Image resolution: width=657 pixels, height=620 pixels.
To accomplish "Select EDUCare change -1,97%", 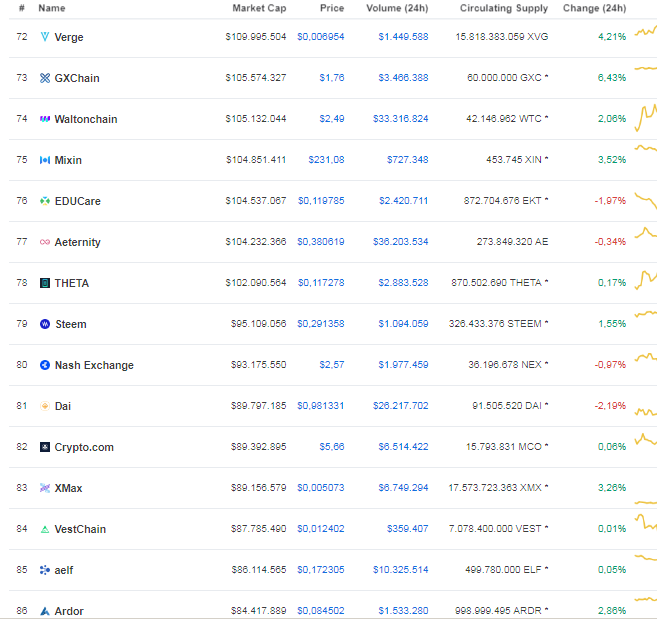I will point(610,201).
